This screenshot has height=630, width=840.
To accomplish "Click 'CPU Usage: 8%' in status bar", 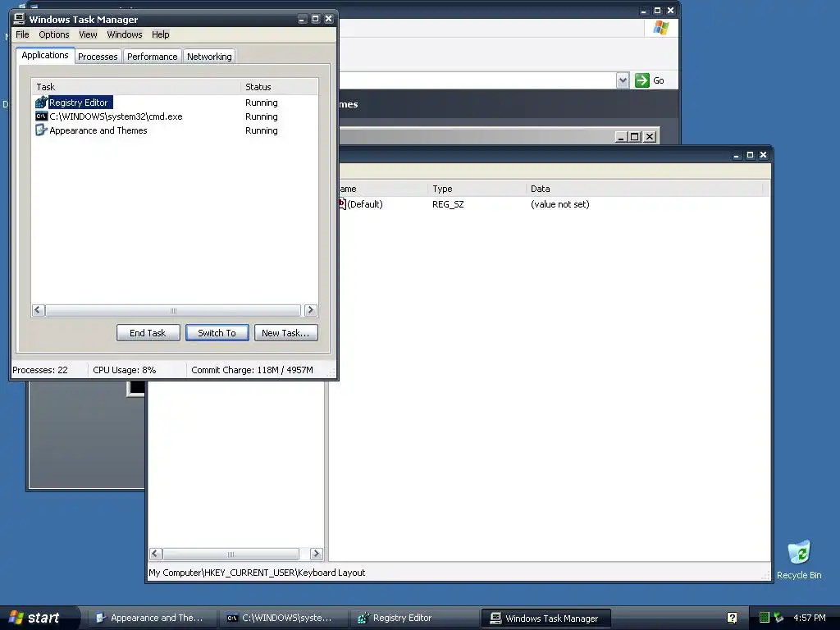I will [125, 370].
